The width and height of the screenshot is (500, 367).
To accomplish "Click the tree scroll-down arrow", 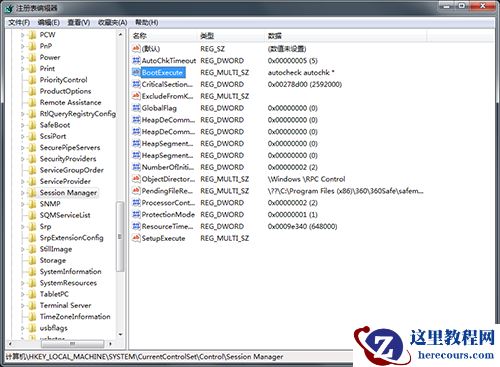I will (120, 334).
